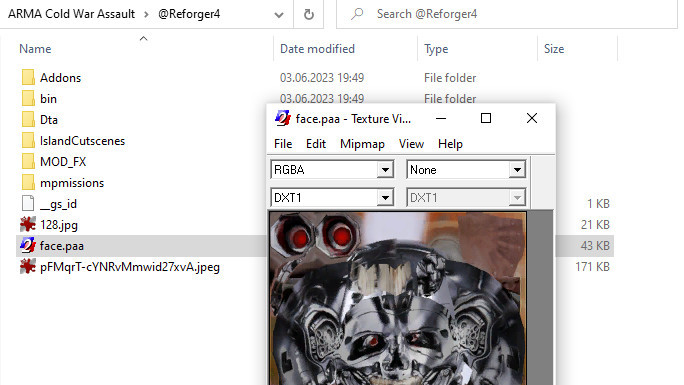Image resolution: width=684 pixels, height=385 pixels.
Task: Select the Addons folder icon
Action: coord(28,78)
